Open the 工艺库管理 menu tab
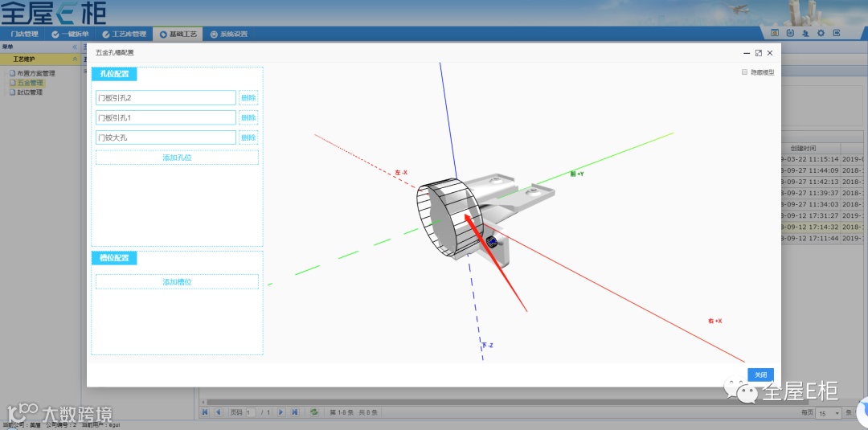Screen dimensions: 868x430 click(124, 35)
